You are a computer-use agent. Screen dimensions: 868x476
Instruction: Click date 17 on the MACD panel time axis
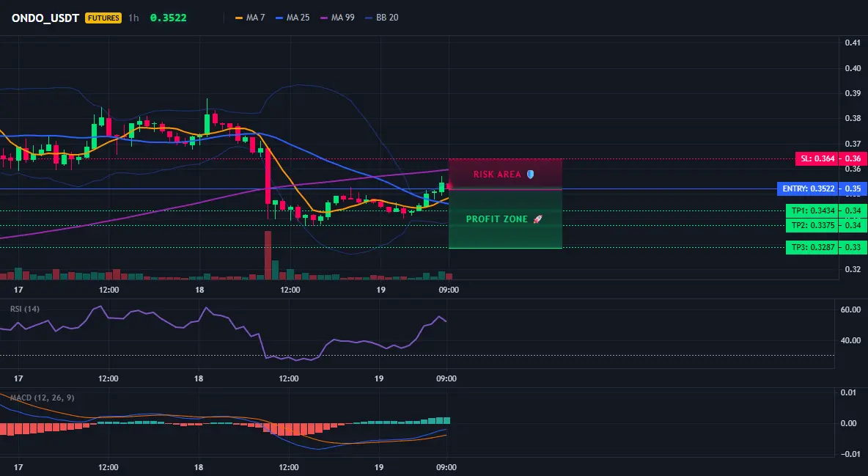click(18, 467)
